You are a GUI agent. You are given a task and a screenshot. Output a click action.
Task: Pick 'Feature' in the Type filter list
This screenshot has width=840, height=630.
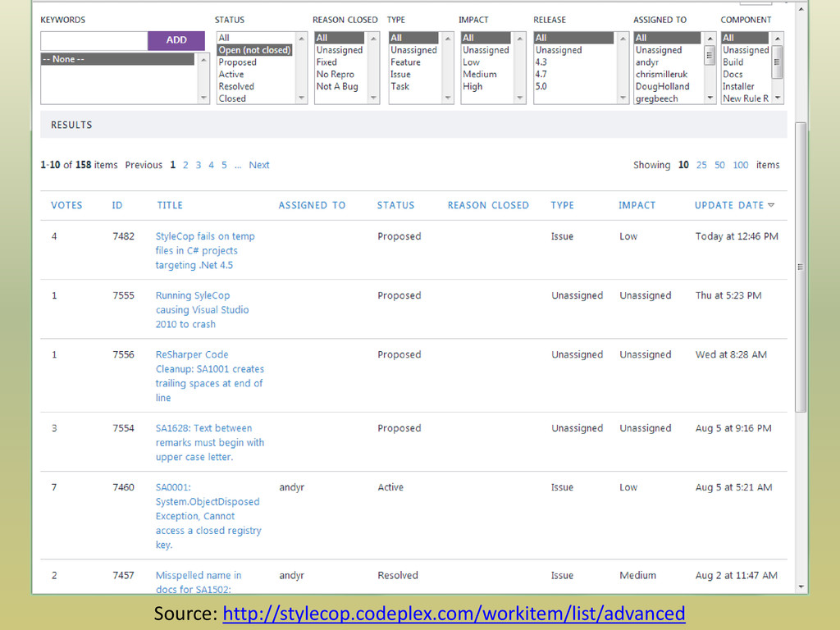tap(405, 62)
